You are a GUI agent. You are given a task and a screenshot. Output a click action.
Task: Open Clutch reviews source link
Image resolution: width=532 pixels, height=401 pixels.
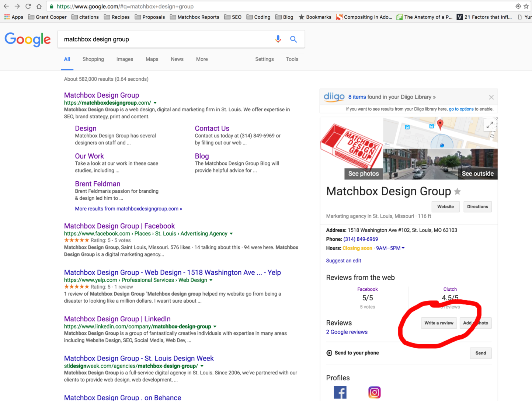450,289
